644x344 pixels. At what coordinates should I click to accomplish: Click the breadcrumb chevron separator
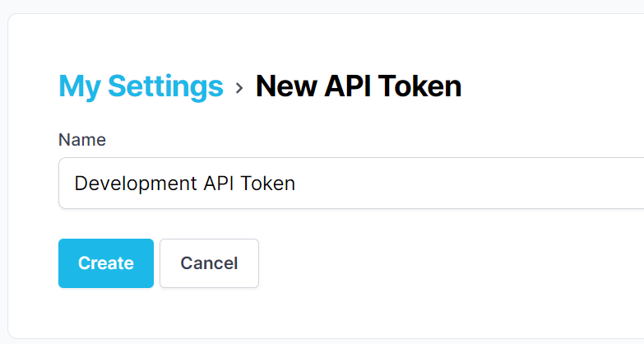(x=239, y=87)
